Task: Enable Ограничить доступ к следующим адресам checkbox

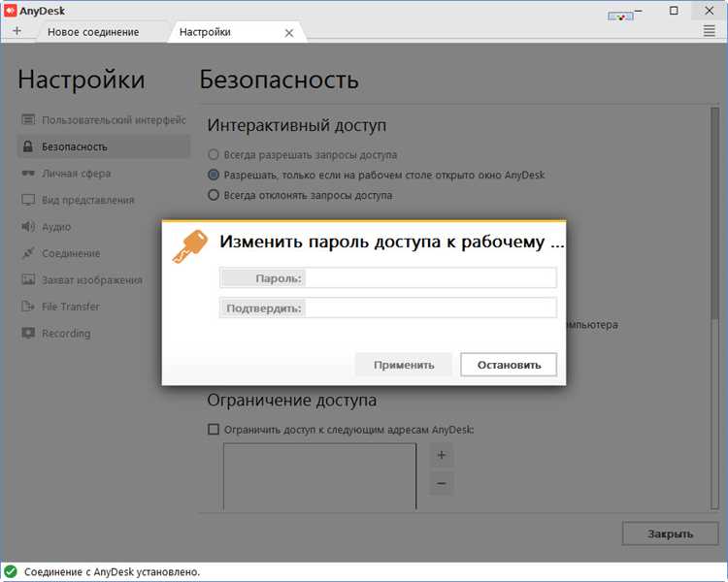Action: tap(214, 430)
